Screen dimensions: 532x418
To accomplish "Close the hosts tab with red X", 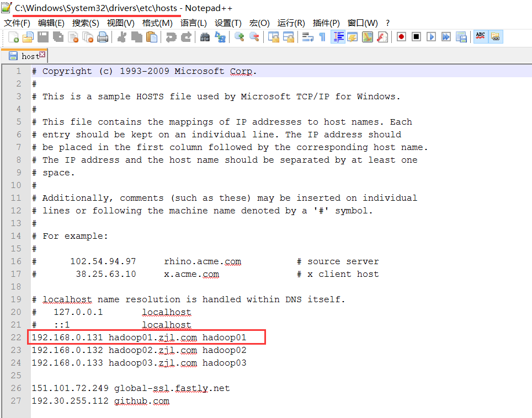I will [42, 54].
